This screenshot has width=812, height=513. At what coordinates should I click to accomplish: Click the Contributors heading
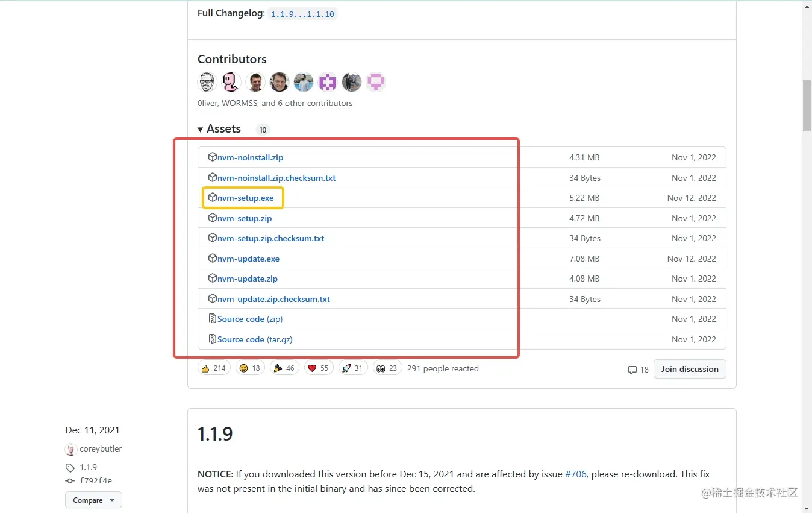tap(232, 59)
